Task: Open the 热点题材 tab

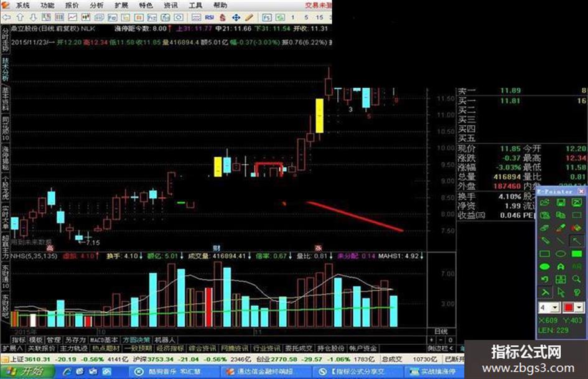Action: point(106,349)
